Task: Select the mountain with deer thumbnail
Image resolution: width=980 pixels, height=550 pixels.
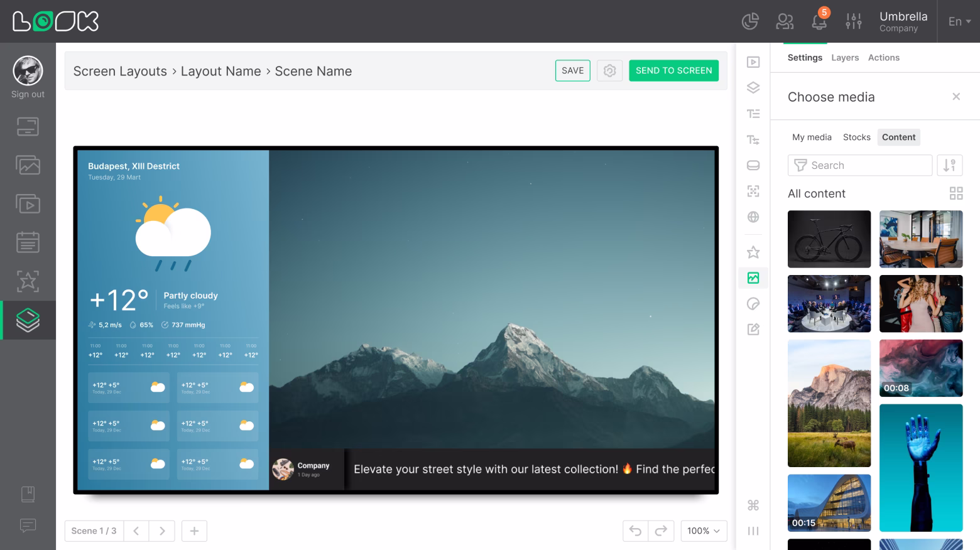Action: click(x=829, y=403)
